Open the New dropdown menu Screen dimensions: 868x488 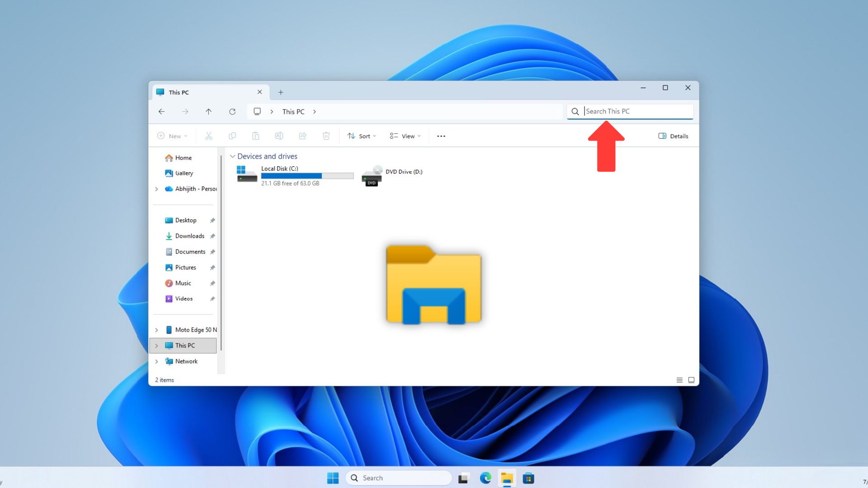(x=172, y=136)
